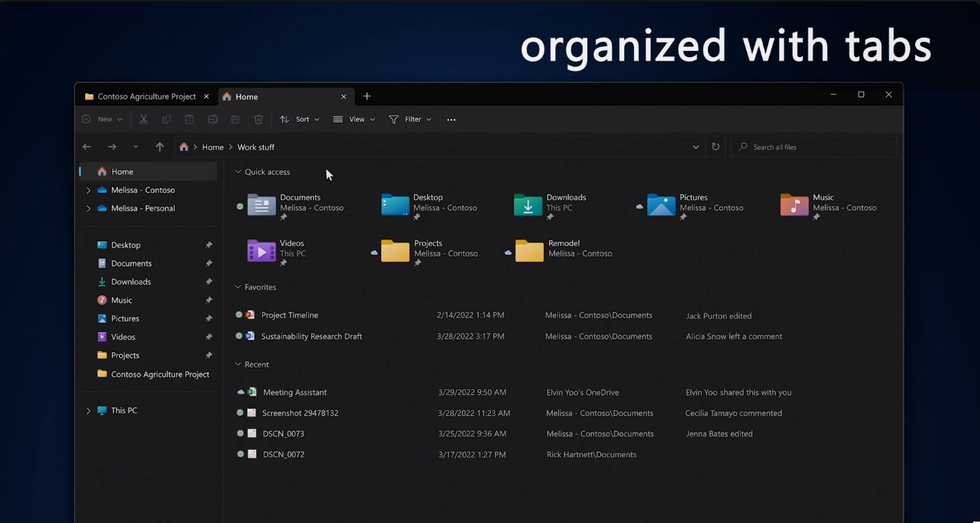Click the Share icon in toolbar
This screenshot has width=980, height=523.
coord(236,119)
